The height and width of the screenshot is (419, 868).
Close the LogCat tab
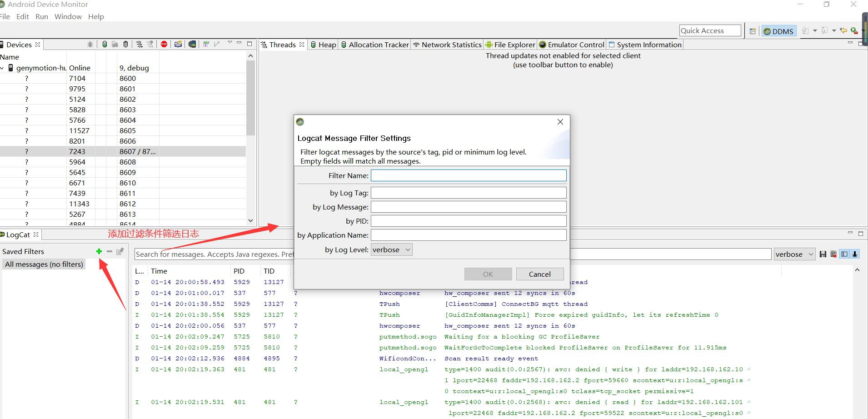coord(36,234)
